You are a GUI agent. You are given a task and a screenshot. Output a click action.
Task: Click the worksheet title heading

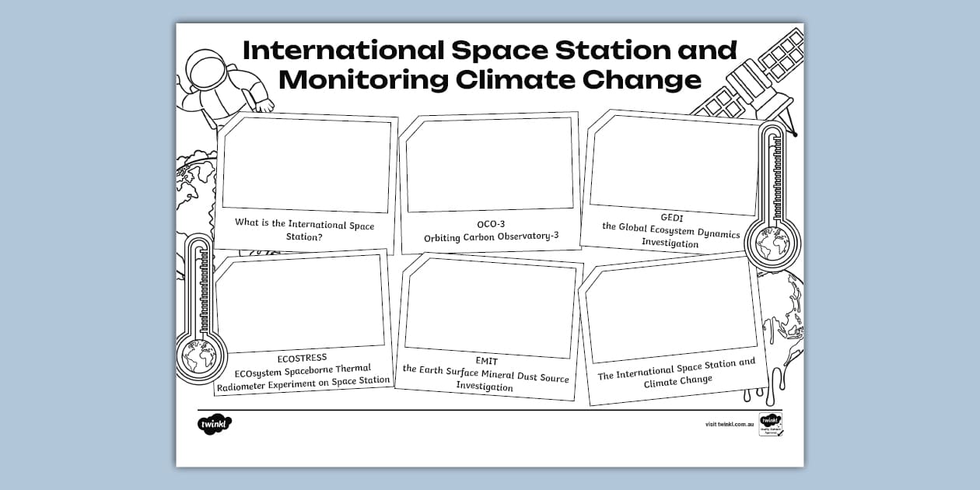(x=490, y=65)
